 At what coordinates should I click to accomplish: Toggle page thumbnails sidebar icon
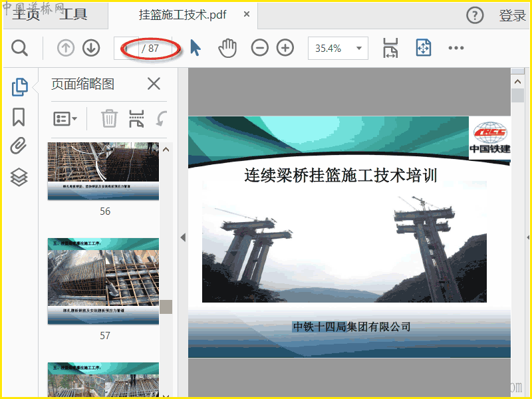(x=20, y=87)
